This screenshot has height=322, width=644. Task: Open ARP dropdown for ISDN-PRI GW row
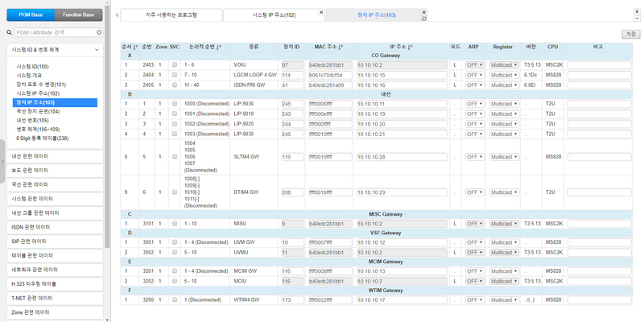(475, 85)
